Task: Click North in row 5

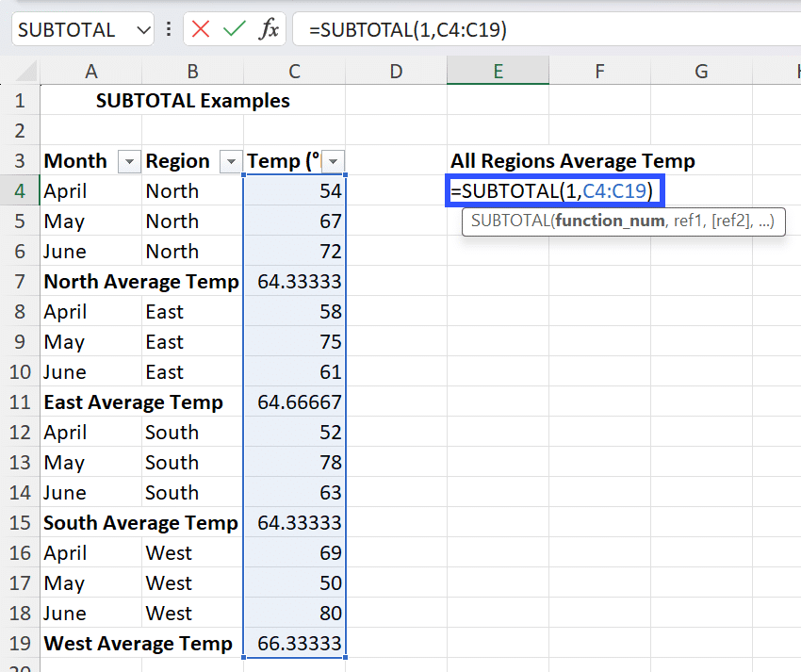Action: [172, 221]
